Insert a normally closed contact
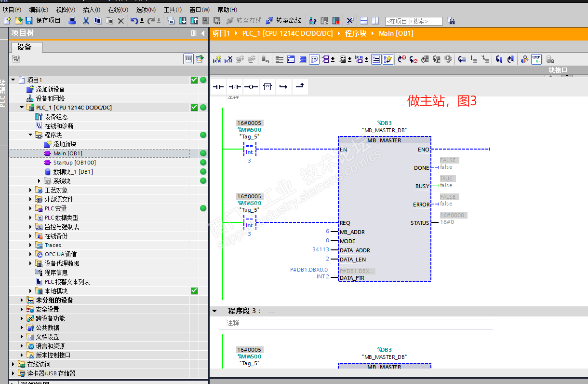 [234, 87]
